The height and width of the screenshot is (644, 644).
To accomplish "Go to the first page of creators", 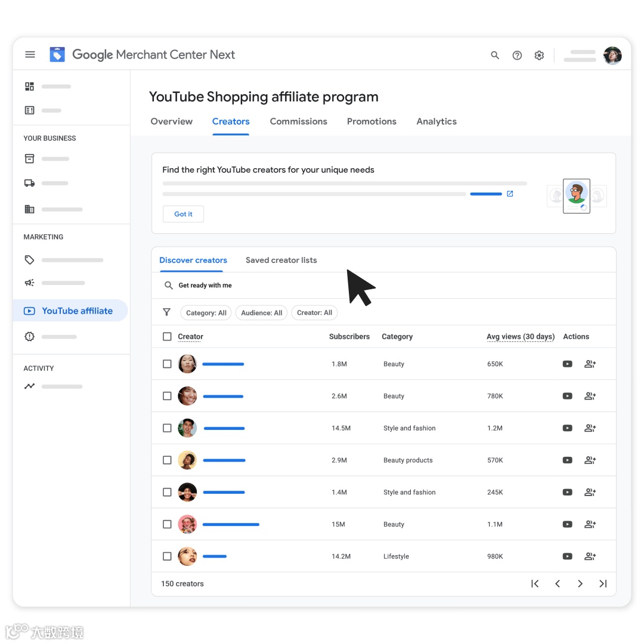I will (535, 584).
